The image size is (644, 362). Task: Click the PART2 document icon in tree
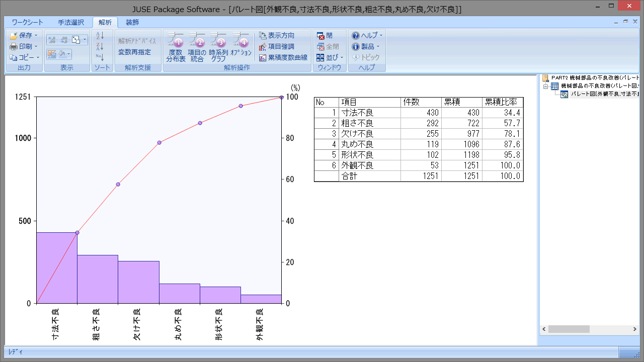click(x=545, y=78)
